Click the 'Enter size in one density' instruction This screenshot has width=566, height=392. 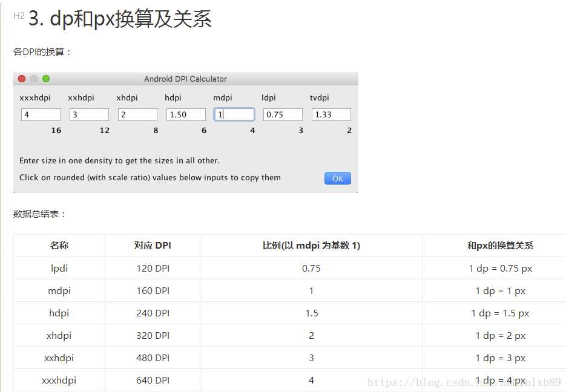[119, 160]
